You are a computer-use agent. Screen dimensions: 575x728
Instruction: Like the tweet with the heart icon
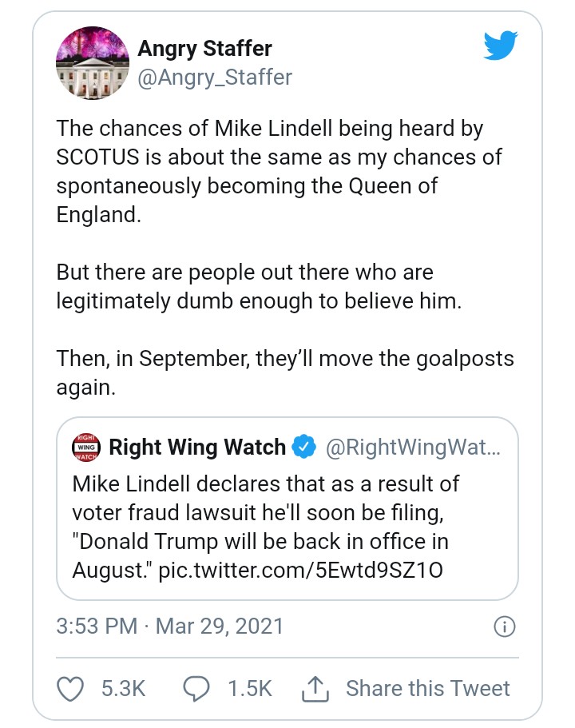73,688
